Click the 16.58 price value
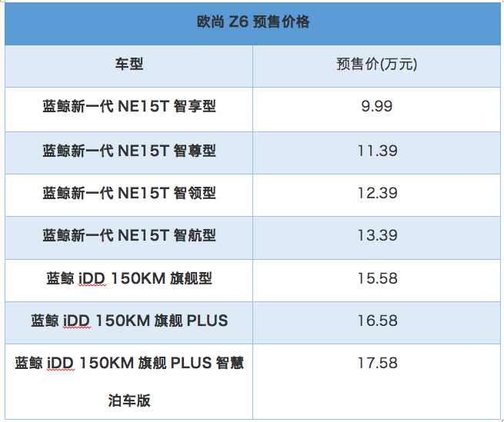The image size is (504, 422). click(x=377, y=321)
